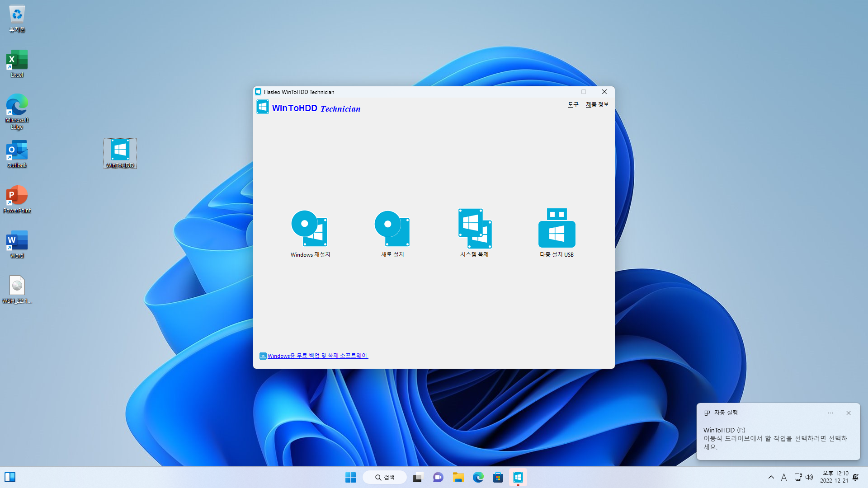Open the 자동 실행 notification options menu
Screen dimensions: 868x488
tap(830, 413)
